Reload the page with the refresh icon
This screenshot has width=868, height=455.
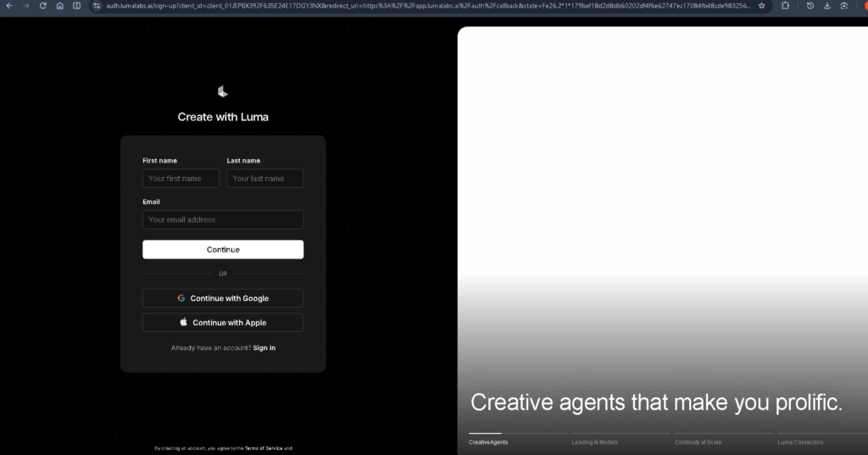point(43,6)
